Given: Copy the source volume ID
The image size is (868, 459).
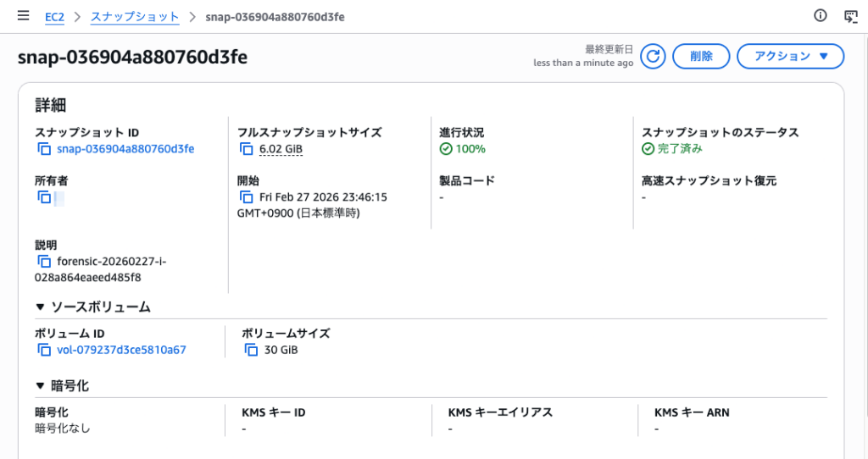Looking at the screenshot, I should (44, 350).
